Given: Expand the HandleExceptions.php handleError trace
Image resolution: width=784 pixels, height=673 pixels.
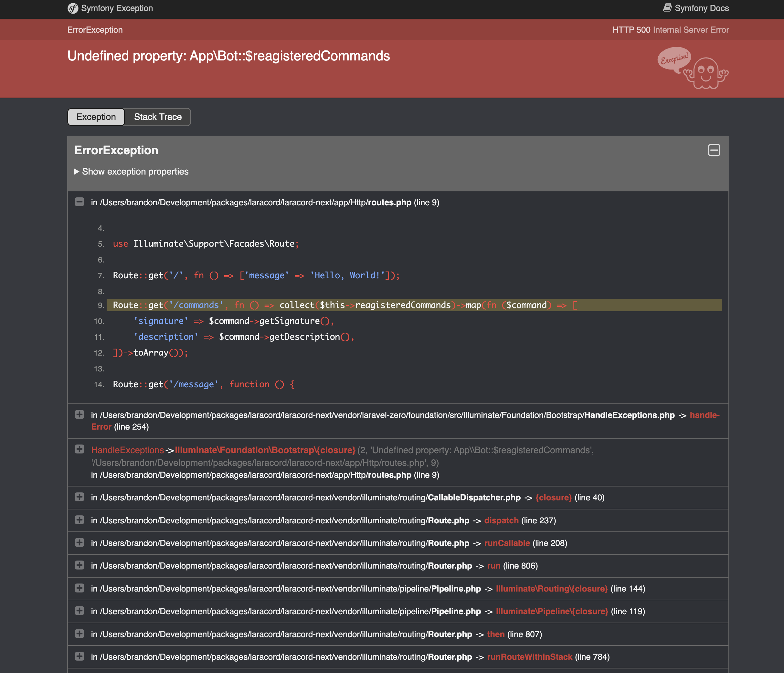Looking at the screenshot, I should pos(79,415).
